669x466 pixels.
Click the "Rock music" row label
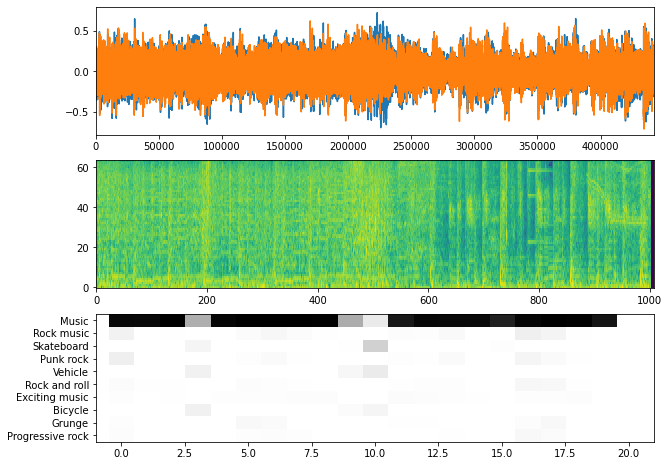[x=61, y=334]
